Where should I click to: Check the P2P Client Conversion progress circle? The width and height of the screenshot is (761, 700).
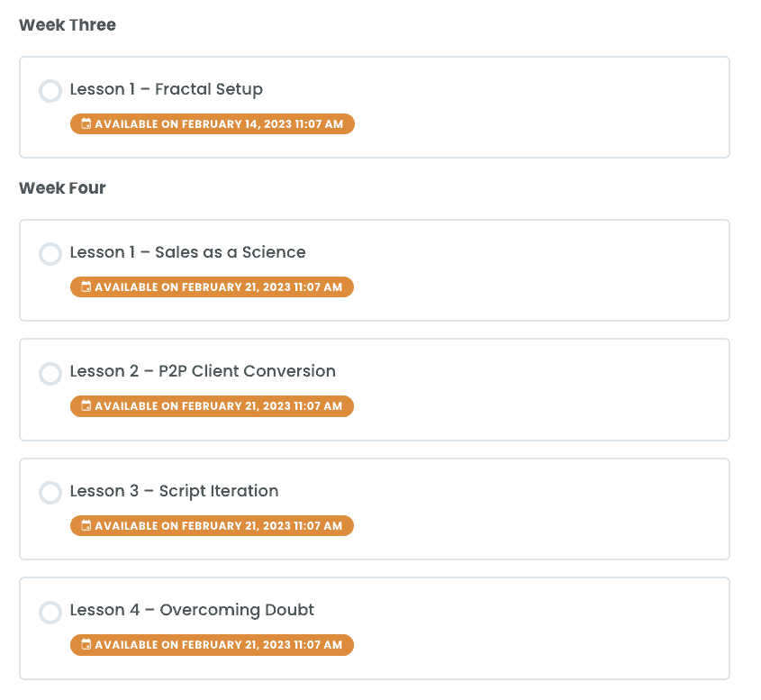(x=50, y=373)
